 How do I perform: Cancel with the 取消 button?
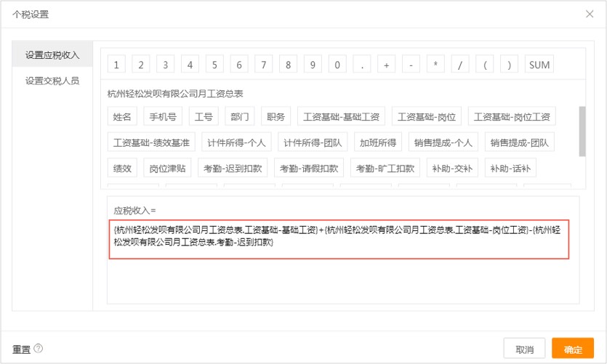click(524, 348)
